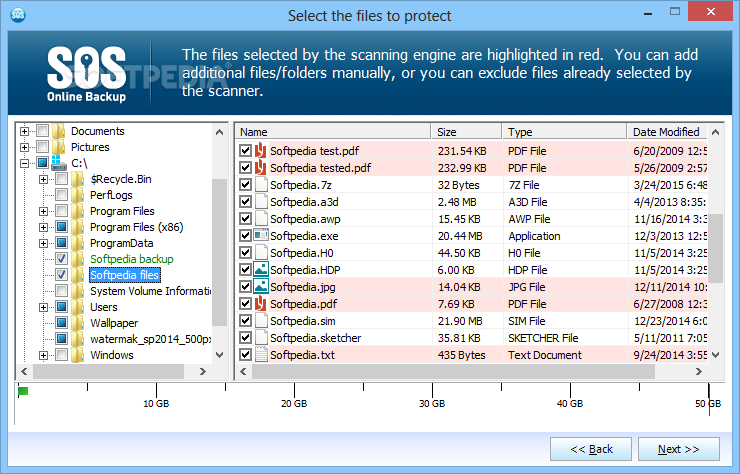740x474 pixels.
Task: Click the image icon of Softpedia.HDP
Action: coord(261,269)
